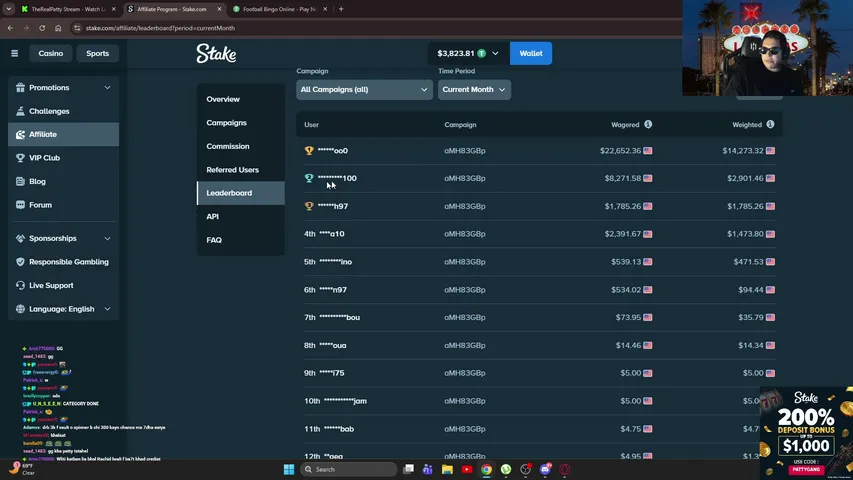The height and width of the screenshot is (480, 853).
Task: Click the Stake 200% deposit bonus banner
Action: tap(806, 433)
